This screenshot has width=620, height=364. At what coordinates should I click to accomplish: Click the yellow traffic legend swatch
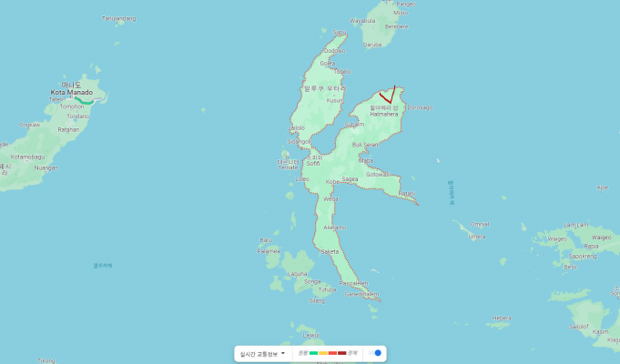pyautogui.click(x=323, y=353)
